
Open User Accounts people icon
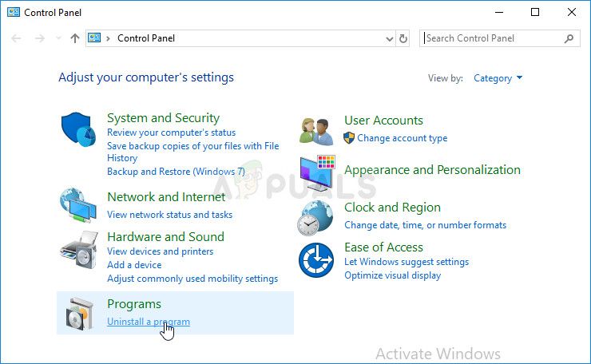(316, 131)
